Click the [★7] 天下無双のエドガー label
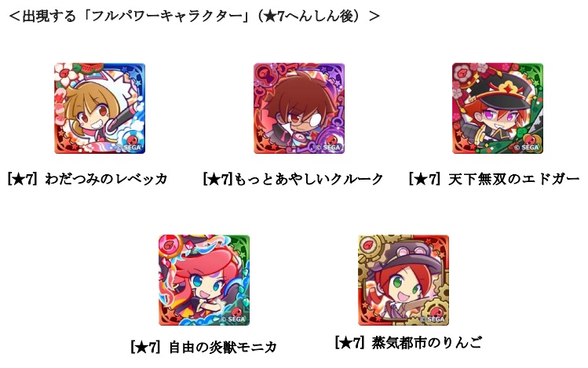This screenshot has width=588, height=368. coord(495,179)
